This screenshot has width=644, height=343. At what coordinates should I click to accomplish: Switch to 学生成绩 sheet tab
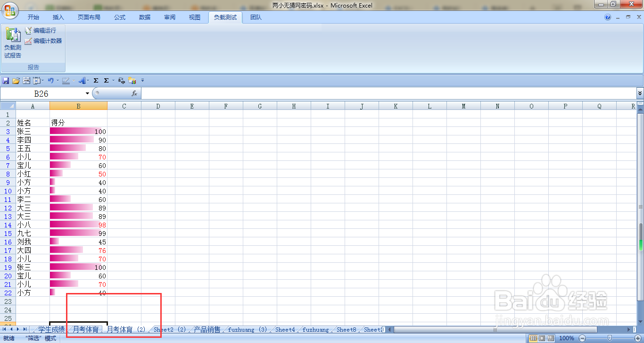pos(51,329)
